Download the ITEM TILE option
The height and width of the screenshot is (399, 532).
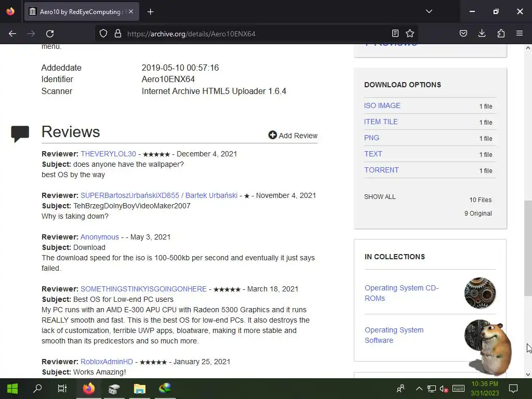[381, 122]
